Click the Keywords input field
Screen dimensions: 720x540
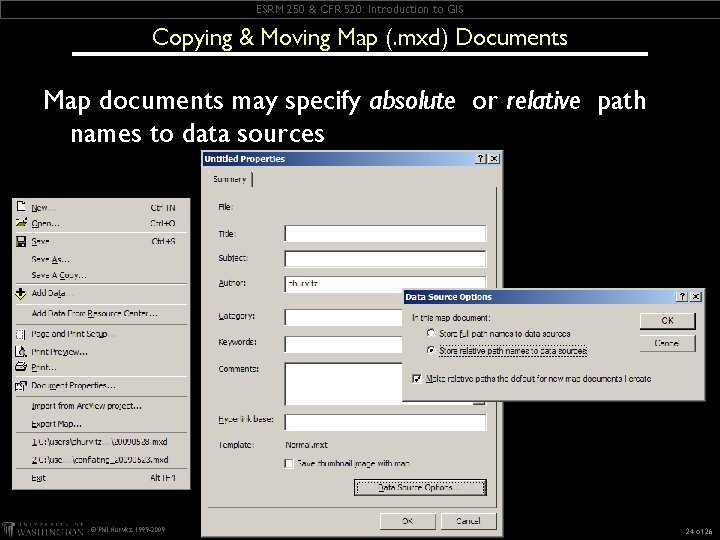coord(343,344)
